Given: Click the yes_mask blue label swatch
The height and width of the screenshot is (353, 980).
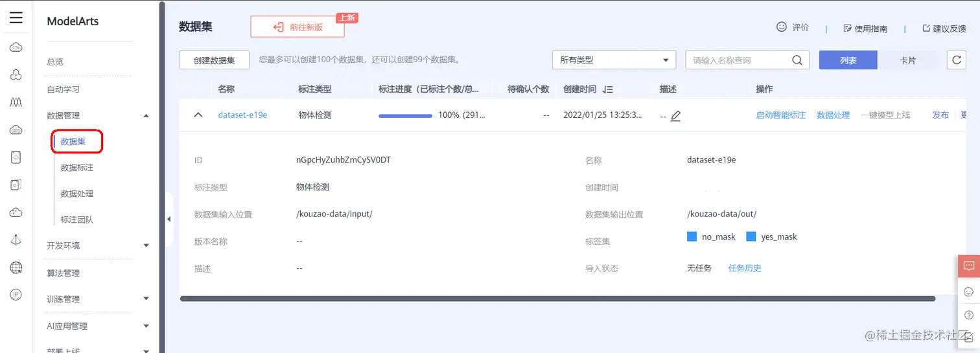Looking at the screenshot, I should pyautogui.click(x=751, y=236).
